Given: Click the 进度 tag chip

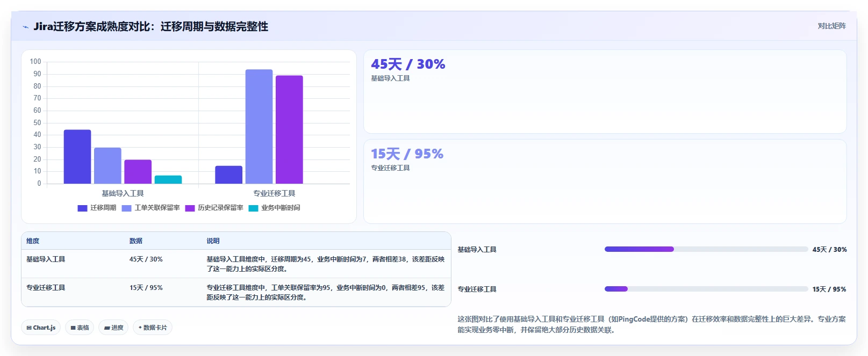Looking at the screenshot, I should coord(113,328).
